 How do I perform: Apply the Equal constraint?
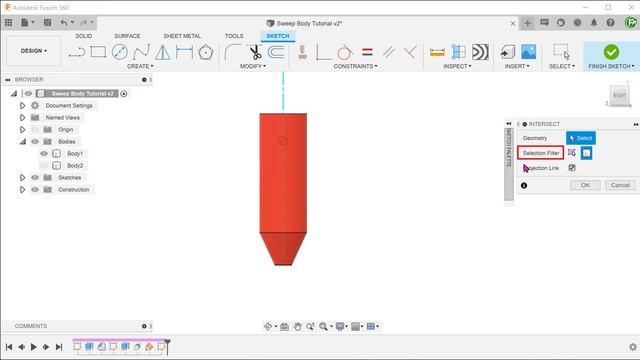tap(367, 52)
